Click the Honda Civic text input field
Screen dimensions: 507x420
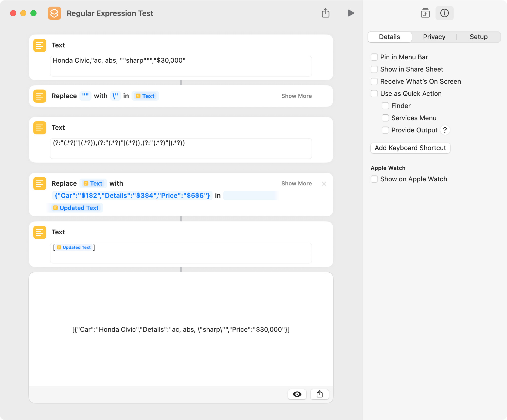pyautogui.click(x=181, y=66)
